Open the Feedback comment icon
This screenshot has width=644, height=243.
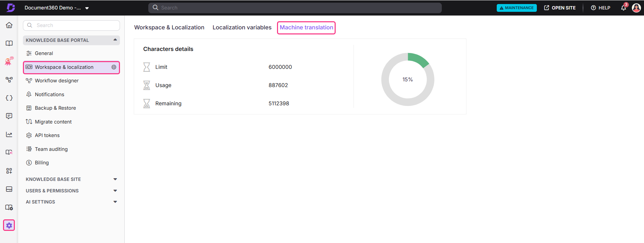click(9, 116)
